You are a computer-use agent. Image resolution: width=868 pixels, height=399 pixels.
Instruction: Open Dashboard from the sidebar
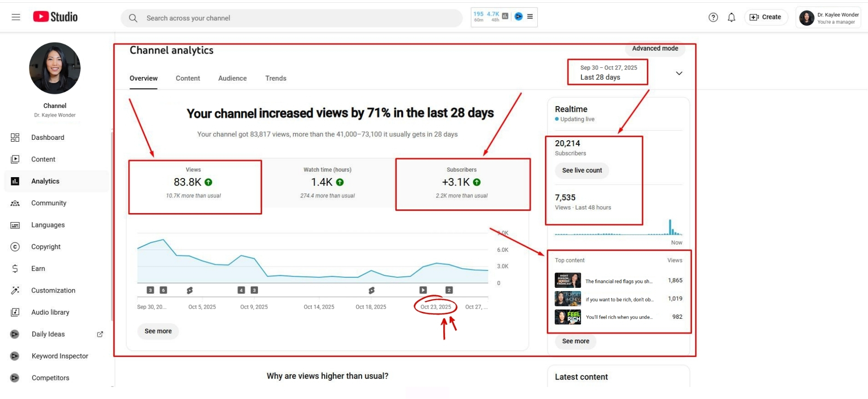coord(47,137)
